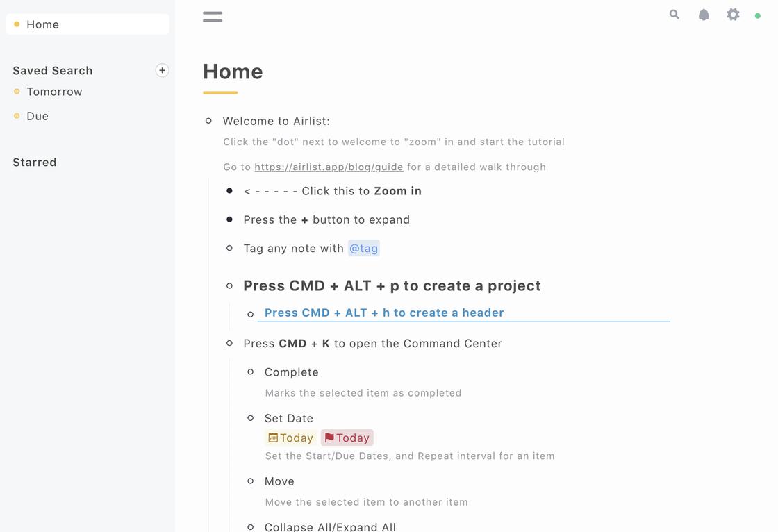Toggle the sidebar with hamburger icon
Screen dimensions: 778x532
point(213,17)
